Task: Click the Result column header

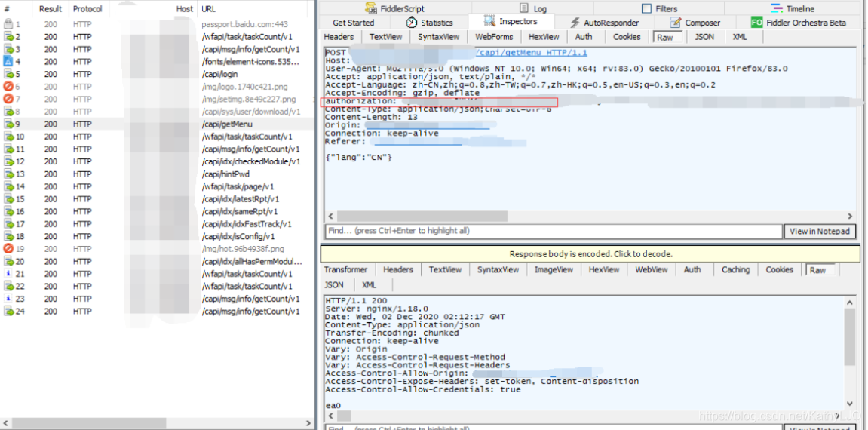Action: click(x=51, y=9)
